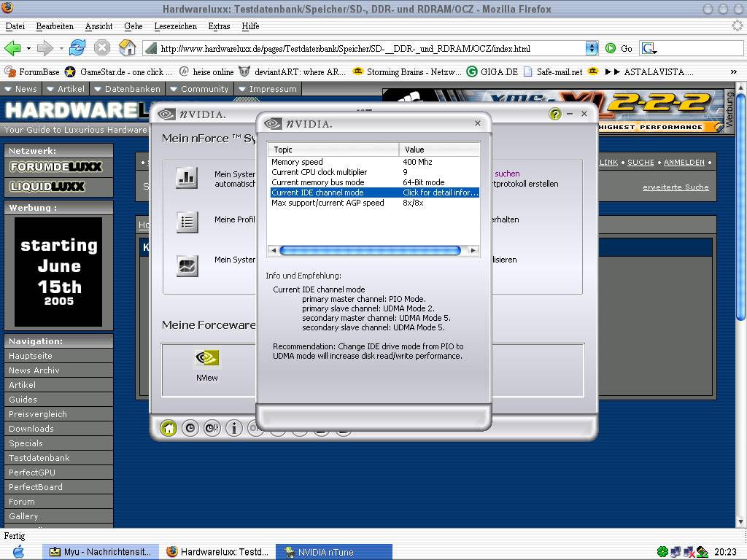Click the Google search input field

pyautogui.click(x=700, y=48)
